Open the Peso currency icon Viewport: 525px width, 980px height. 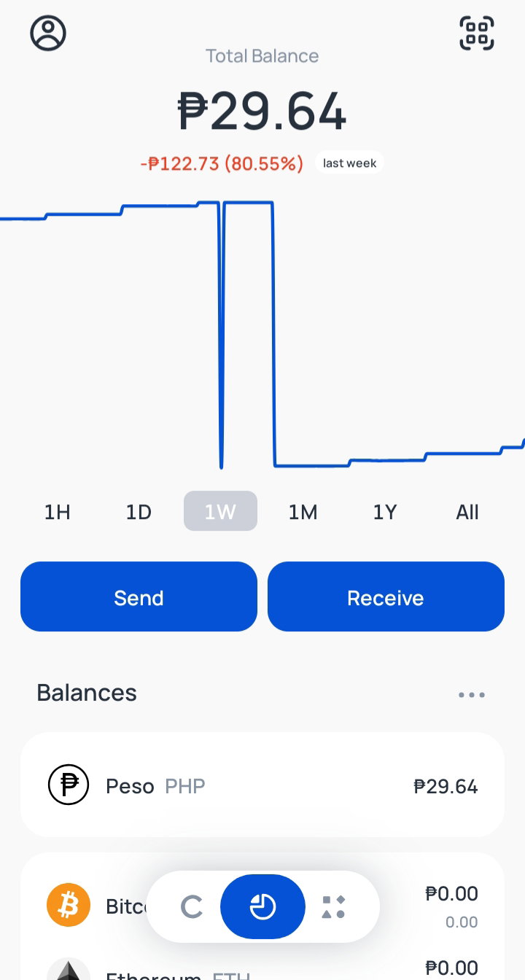click(69, 785)
